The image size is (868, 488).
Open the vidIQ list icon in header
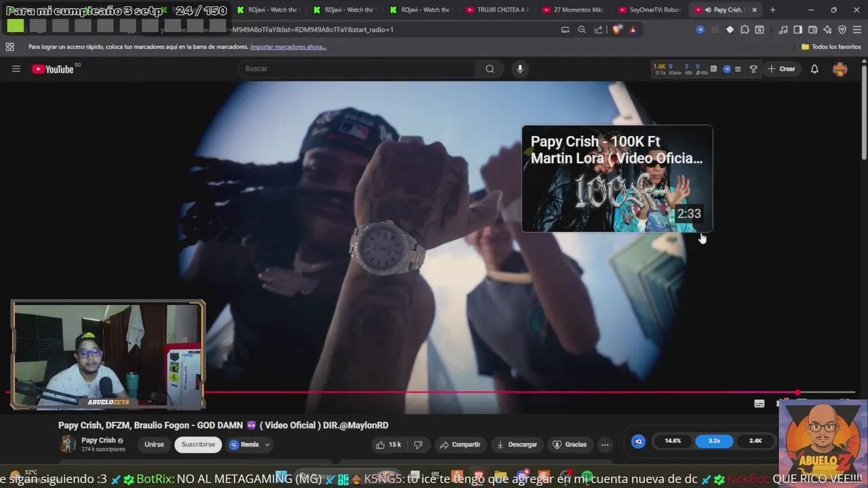click(x=738, y=68)
